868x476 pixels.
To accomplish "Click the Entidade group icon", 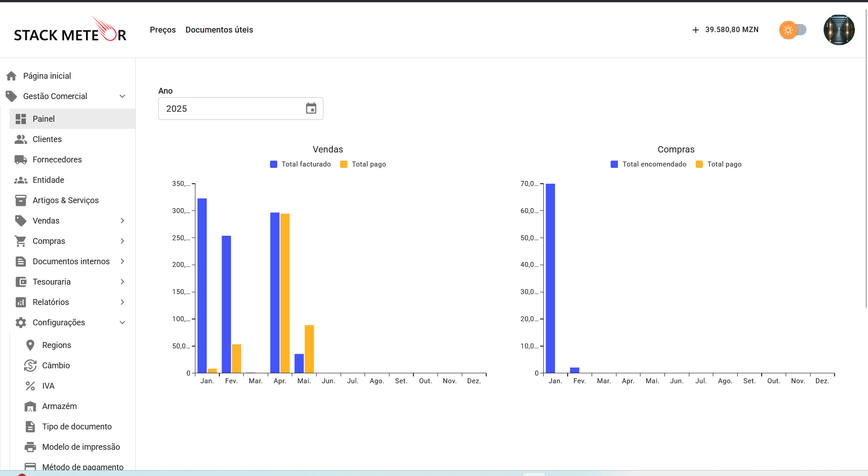I will (x=21, y=180).
